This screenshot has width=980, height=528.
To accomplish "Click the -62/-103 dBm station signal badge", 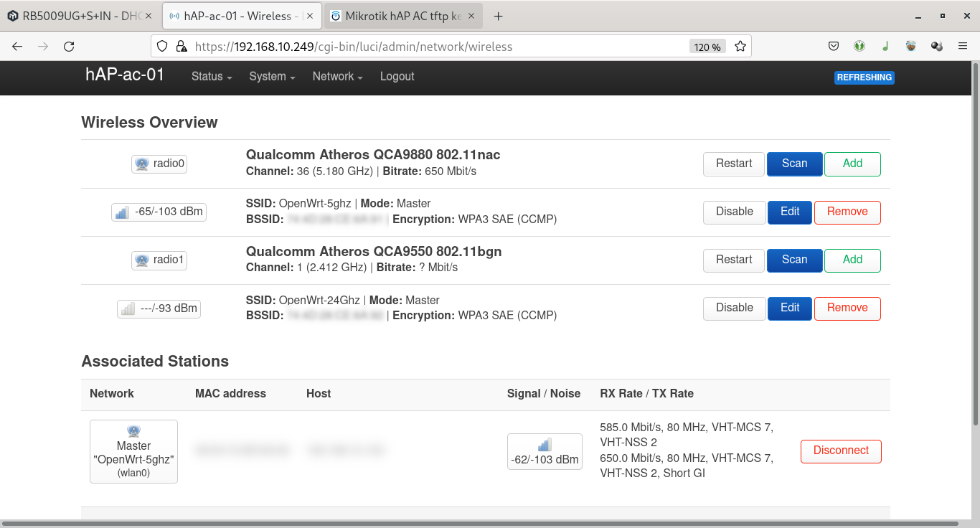I will click(x=545, y=451).
